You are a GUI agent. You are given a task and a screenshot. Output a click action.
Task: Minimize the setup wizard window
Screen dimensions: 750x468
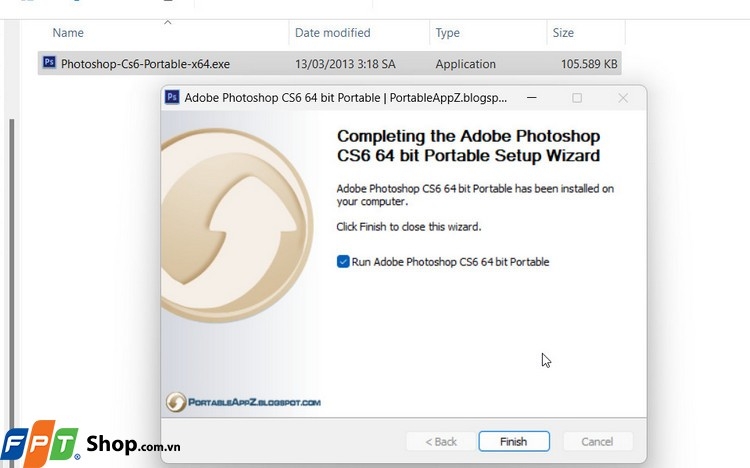point(531,98)
